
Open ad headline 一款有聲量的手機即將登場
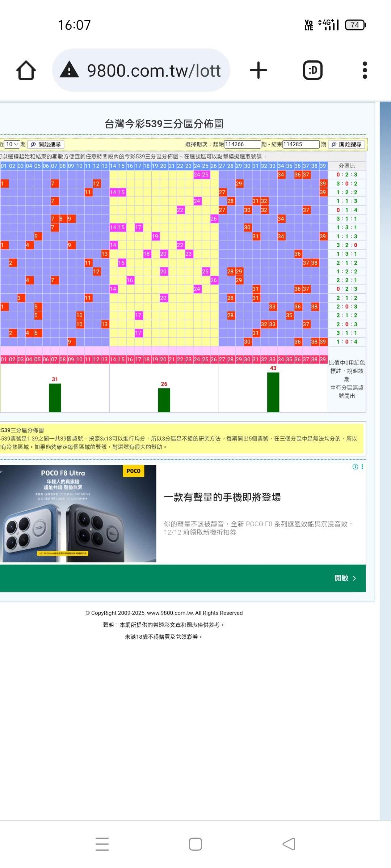[222, 497]
